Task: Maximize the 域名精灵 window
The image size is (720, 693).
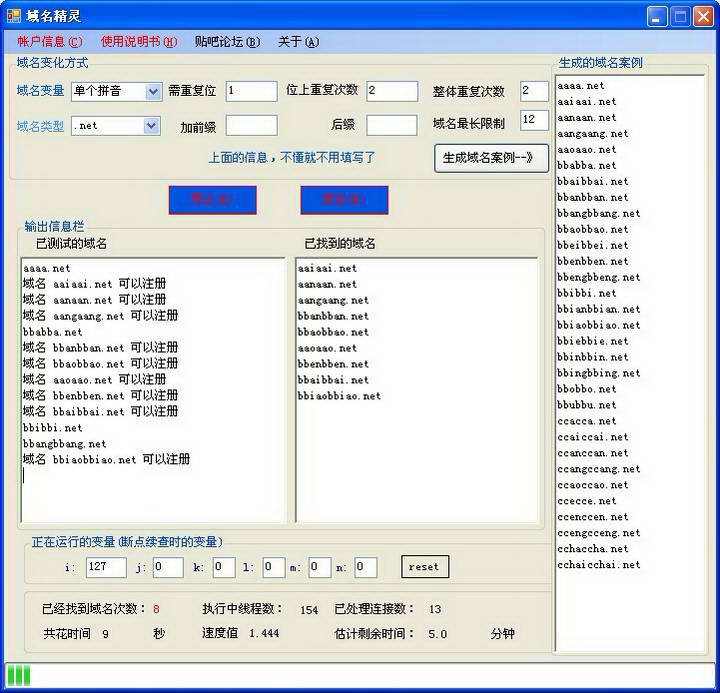Action: 680,17
